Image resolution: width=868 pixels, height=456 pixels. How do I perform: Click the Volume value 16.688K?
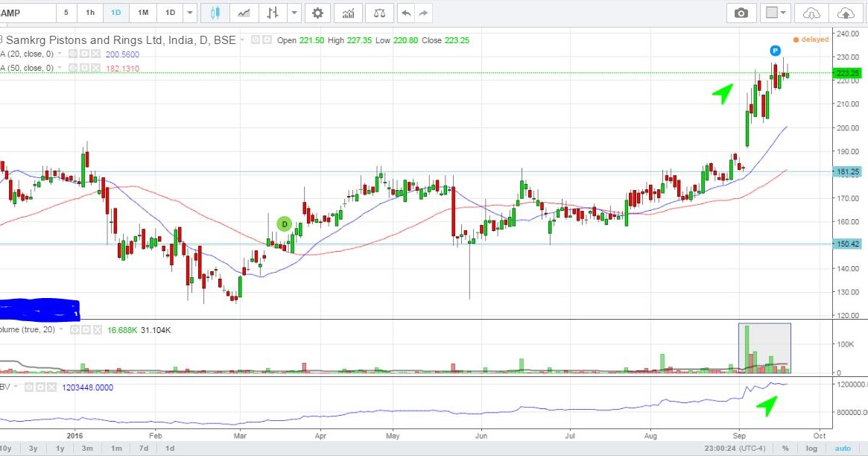point(122,330)
